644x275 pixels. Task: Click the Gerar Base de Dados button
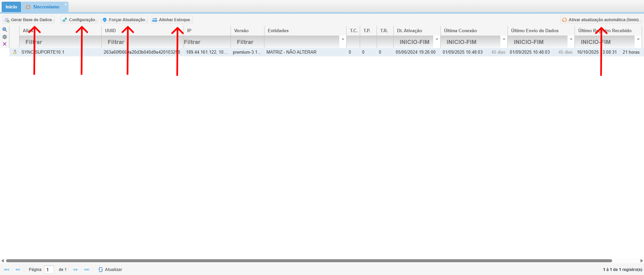click(29, 20)
